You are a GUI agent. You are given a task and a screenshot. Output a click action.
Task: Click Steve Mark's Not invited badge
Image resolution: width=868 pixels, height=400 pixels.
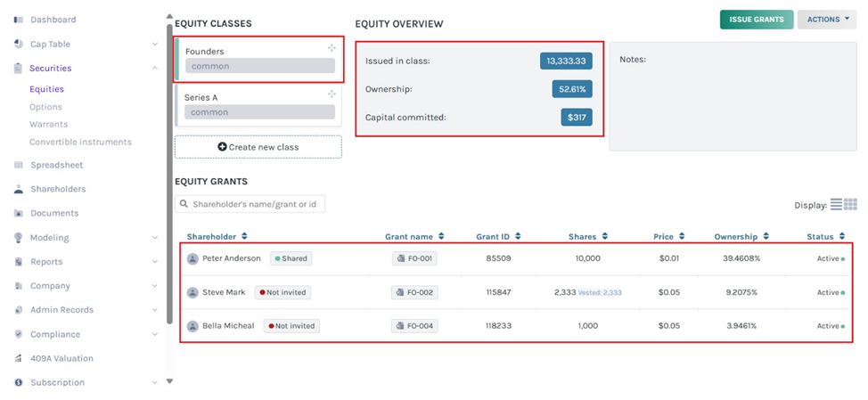pos(283,292)
